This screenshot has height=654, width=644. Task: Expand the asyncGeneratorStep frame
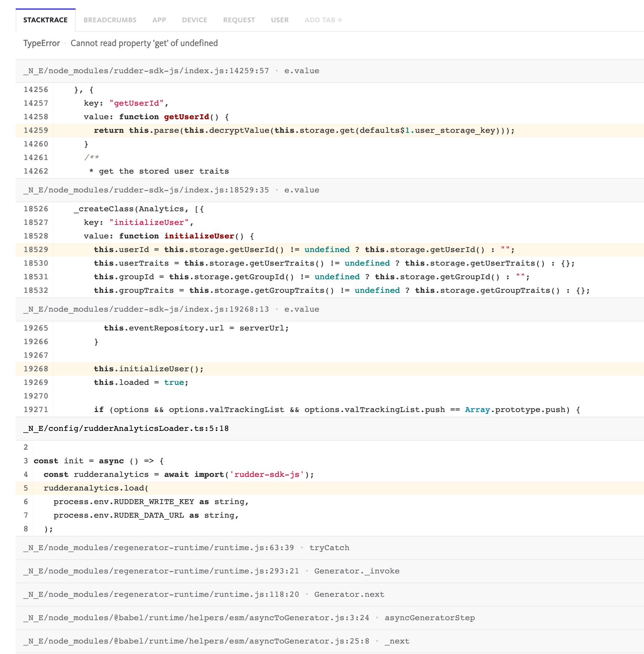(x=196, y=617)
